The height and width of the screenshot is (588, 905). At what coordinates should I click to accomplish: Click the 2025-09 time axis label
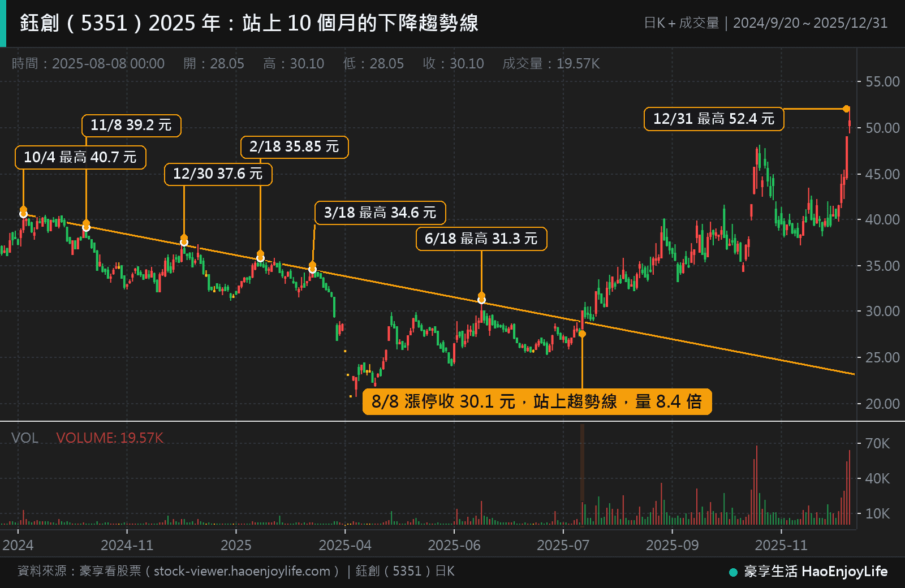pos(673,546)
